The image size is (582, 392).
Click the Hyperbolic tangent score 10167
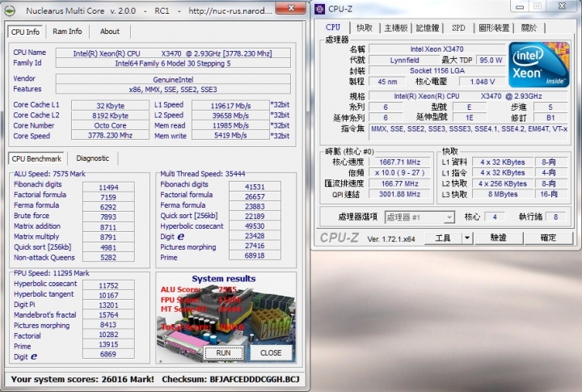point(108,296)
